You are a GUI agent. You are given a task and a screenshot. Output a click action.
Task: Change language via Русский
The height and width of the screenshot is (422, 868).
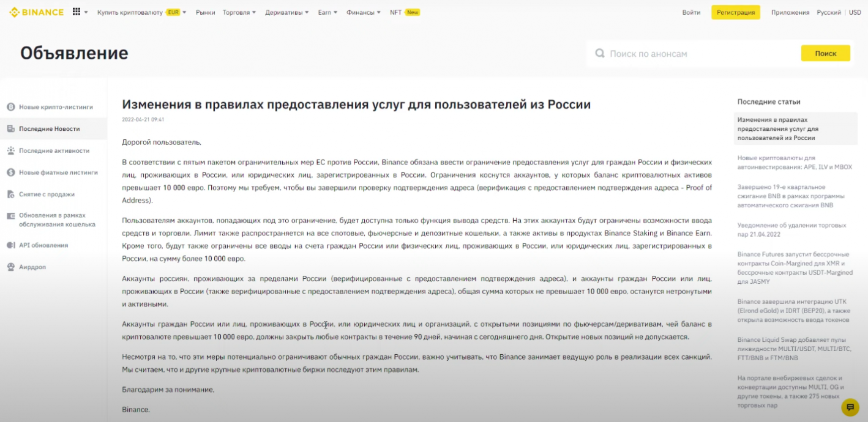[829, 12]
